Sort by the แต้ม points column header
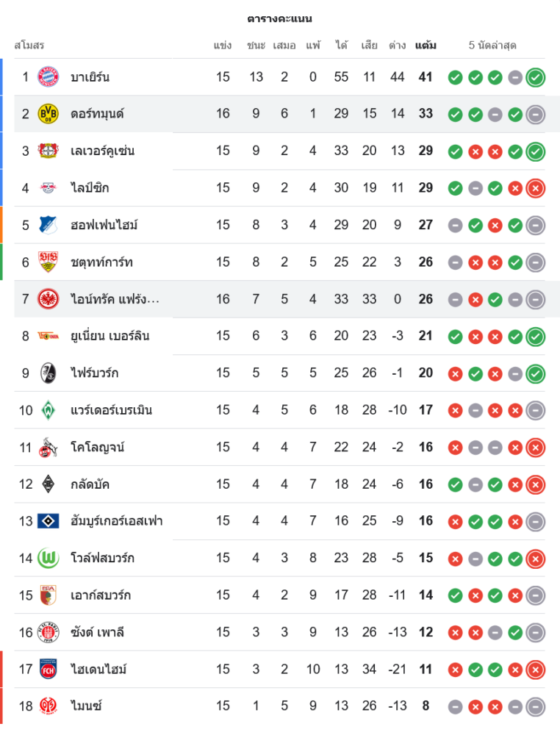This screenshot has width=560, height=735. pyautogui.click(x=426, y=46)
